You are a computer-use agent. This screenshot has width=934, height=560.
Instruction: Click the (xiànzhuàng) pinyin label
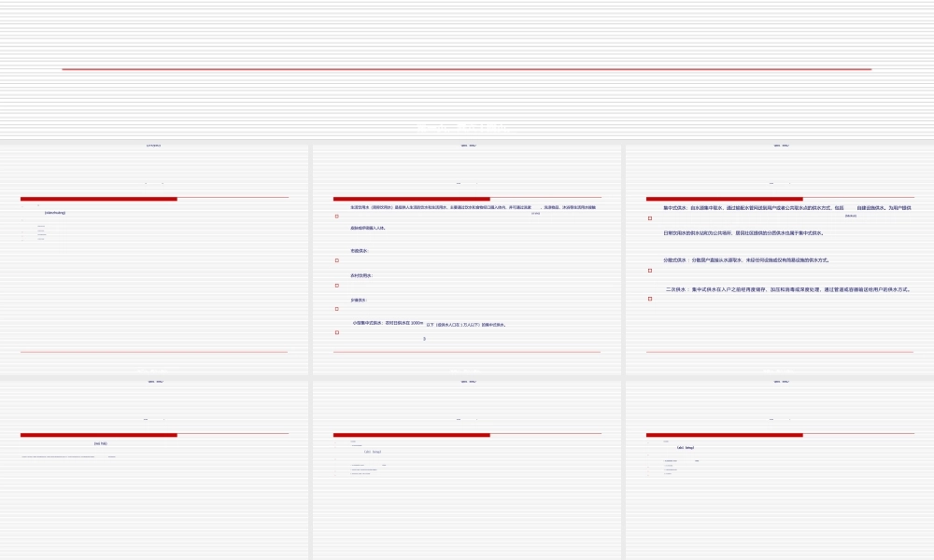55,213
